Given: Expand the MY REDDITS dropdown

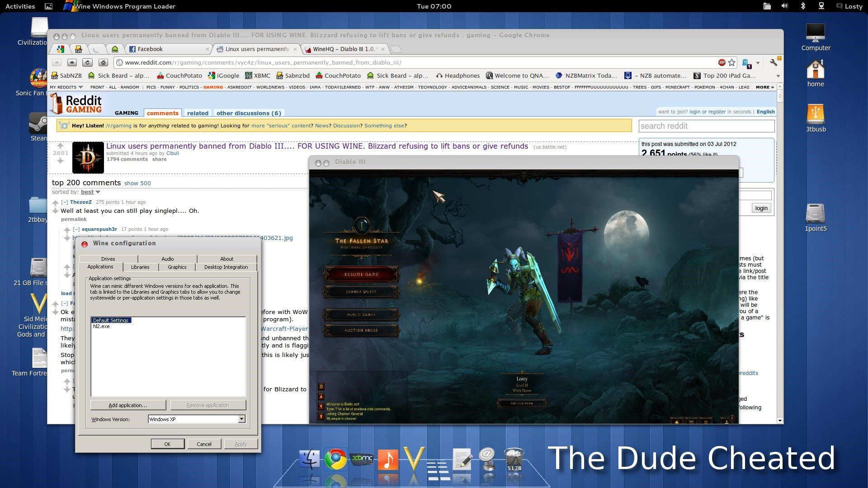Looking at the screenshot, I should tap(66, 87).
